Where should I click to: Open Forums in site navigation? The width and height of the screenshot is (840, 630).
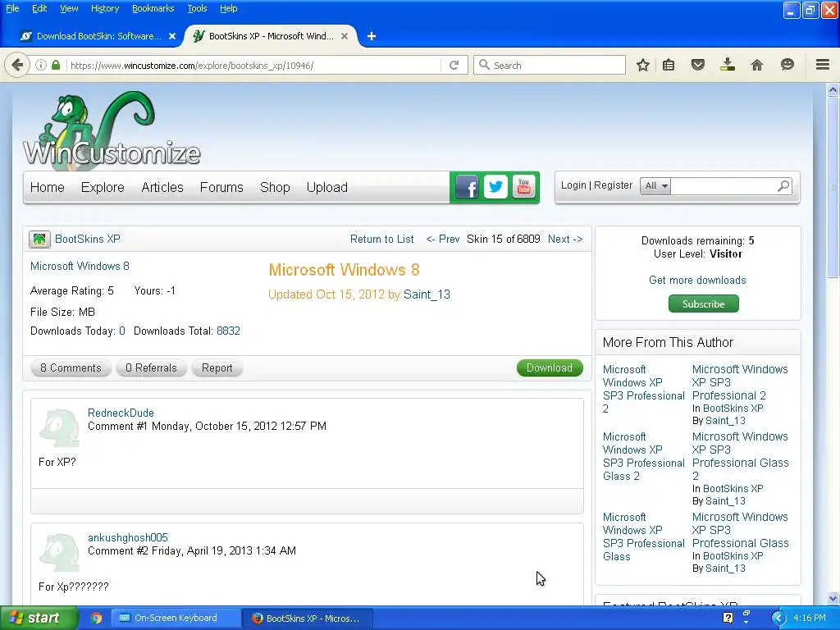[x=221, y=188]
